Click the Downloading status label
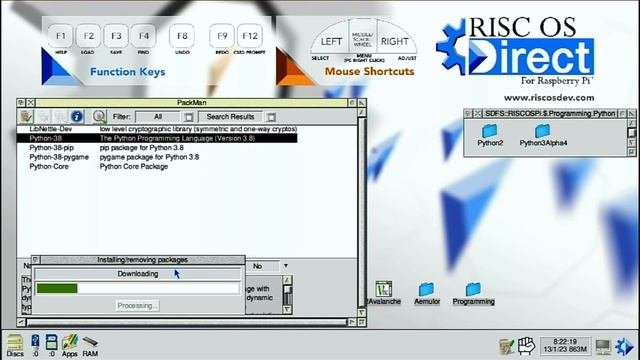This screenshot has width=640, height=360. coord(138,274)
